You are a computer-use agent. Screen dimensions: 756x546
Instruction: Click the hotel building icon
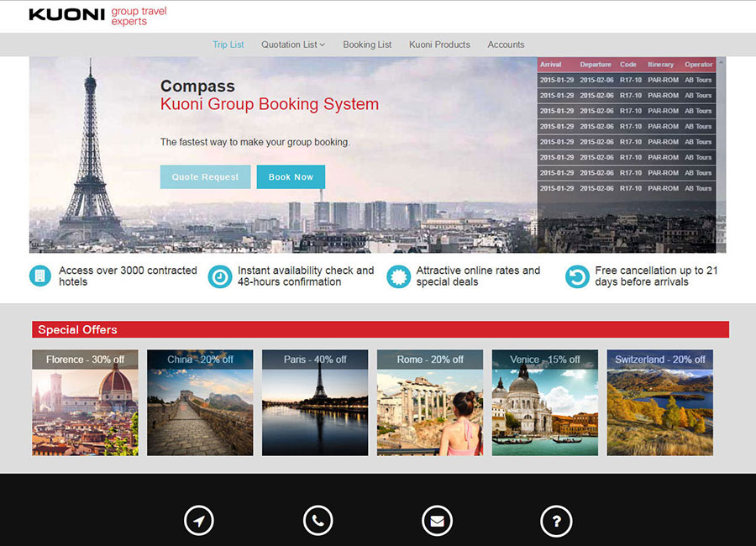click(40, 276)
